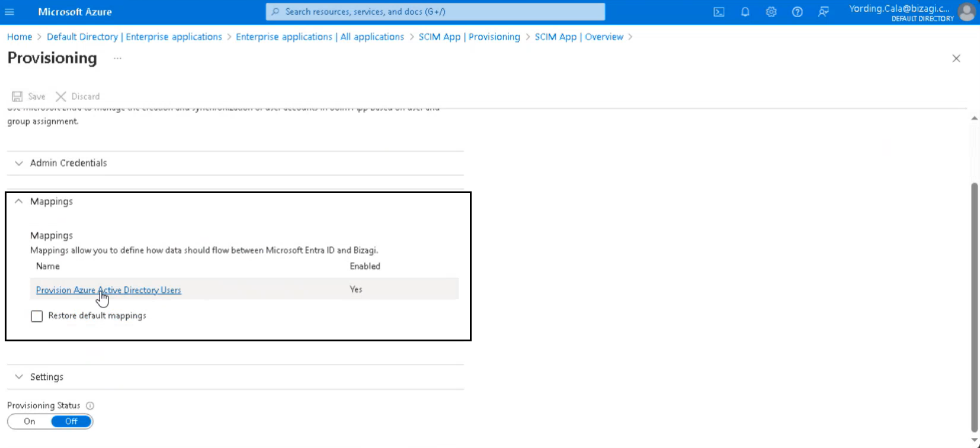This screenshot has width=980, height=448.
Task: Click the Yes value in Enabled column
Action: [x=356, y=289]
